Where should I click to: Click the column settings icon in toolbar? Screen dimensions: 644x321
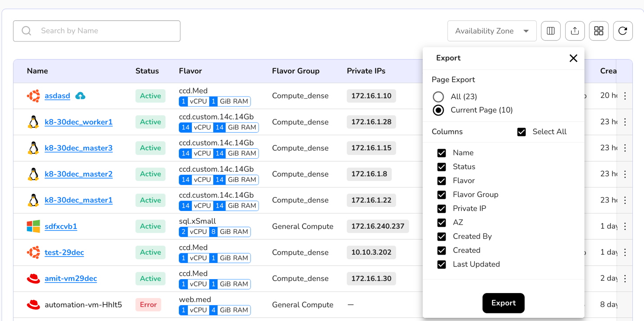point(551,31)
